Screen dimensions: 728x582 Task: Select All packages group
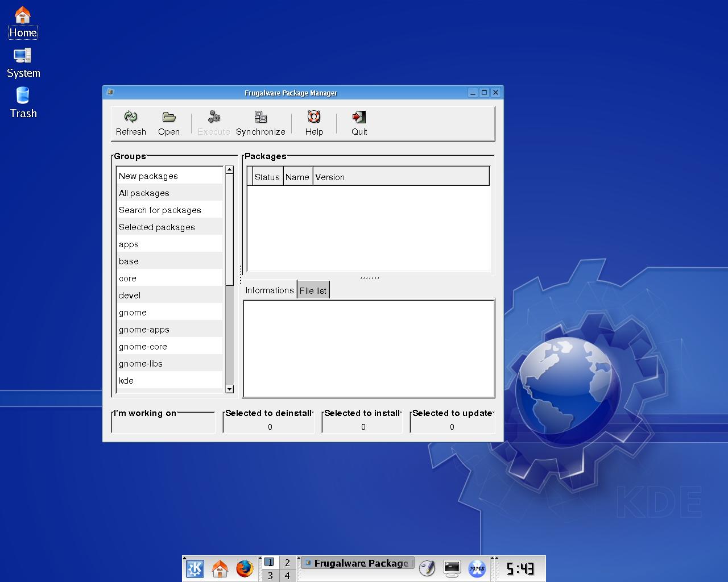(169, 193)
